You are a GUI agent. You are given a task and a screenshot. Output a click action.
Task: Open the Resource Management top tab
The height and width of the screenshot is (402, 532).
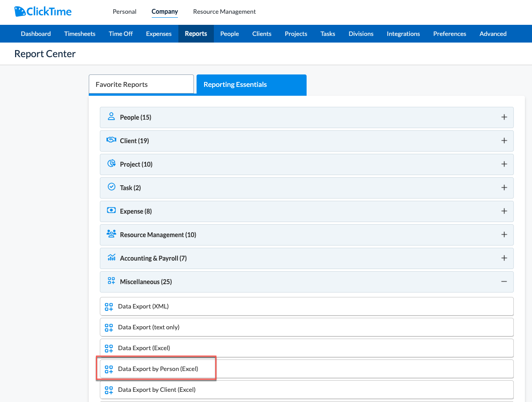click(x=224, y=12)
